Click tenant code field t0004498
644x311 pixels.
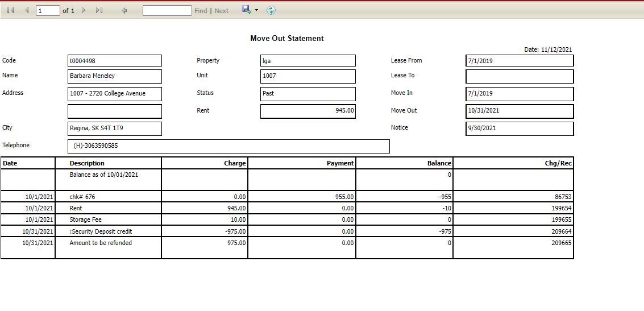[115, 61]
